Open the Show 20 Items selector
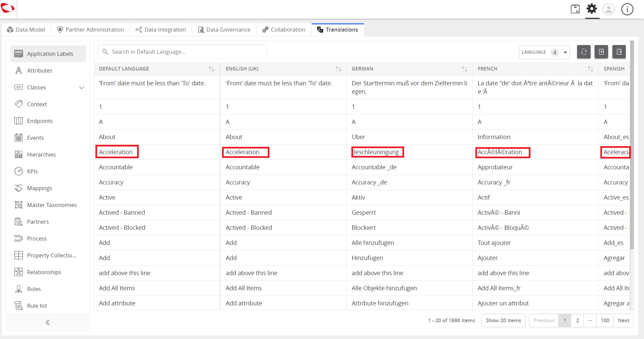The height and width of the screenshot is (339, 644). click(503, 321)
